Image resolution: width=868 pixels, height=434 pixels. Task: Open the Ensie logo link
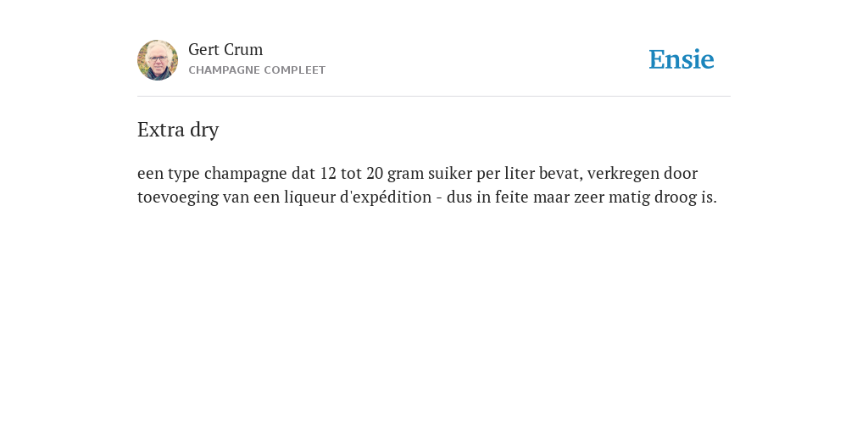point(682,59)
